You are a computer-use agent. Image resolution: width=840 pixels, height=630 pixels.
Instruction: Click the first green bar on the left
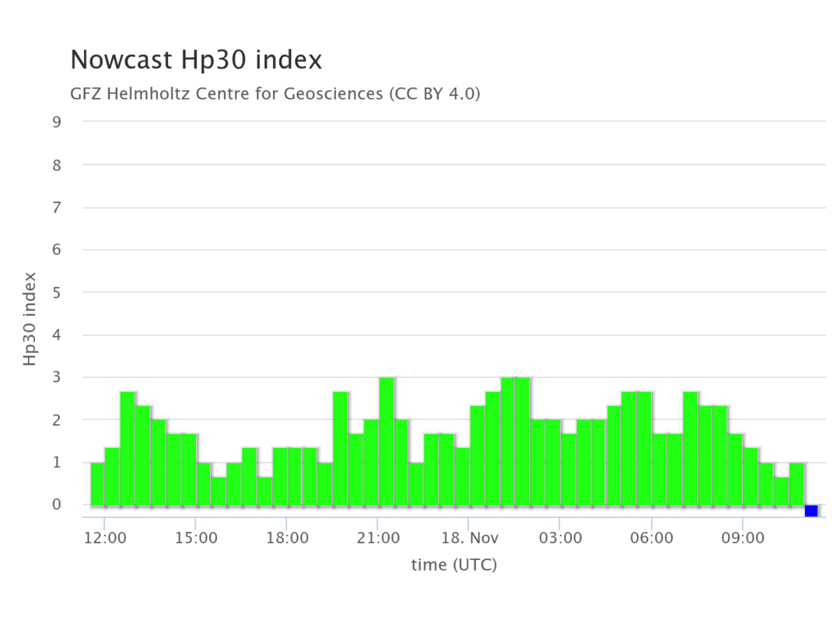[x=97, y=484]
